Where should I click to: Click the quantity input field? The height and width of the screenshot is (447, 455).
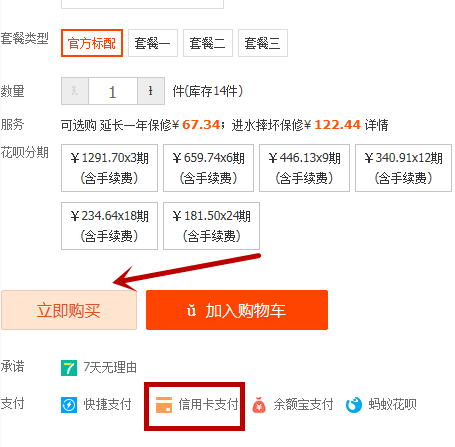click(x=113, y=91)
